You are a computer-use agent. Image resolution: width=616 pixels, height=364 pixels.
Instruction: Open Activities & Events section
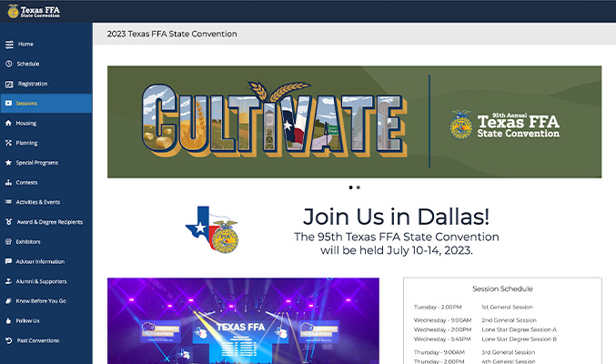pos(37,202)
